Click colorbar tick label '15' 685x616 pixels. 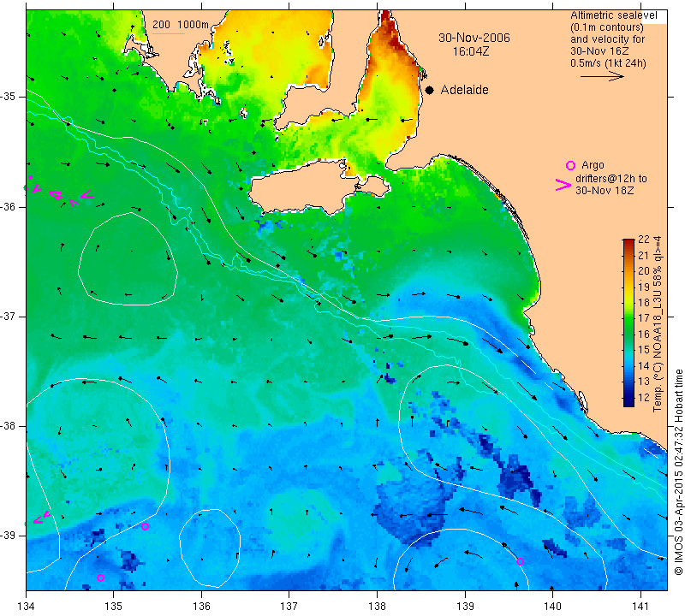click(644, 350)
